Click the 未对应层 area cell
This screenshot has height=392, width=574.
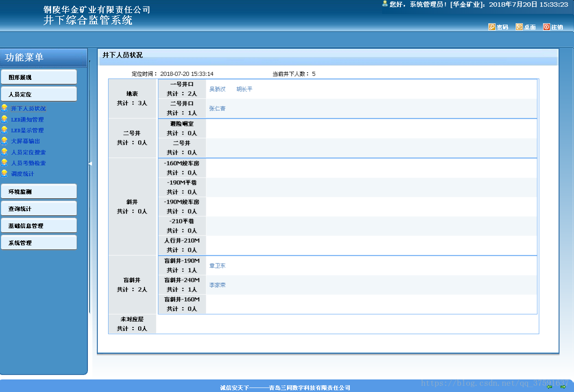coord(132,324)
